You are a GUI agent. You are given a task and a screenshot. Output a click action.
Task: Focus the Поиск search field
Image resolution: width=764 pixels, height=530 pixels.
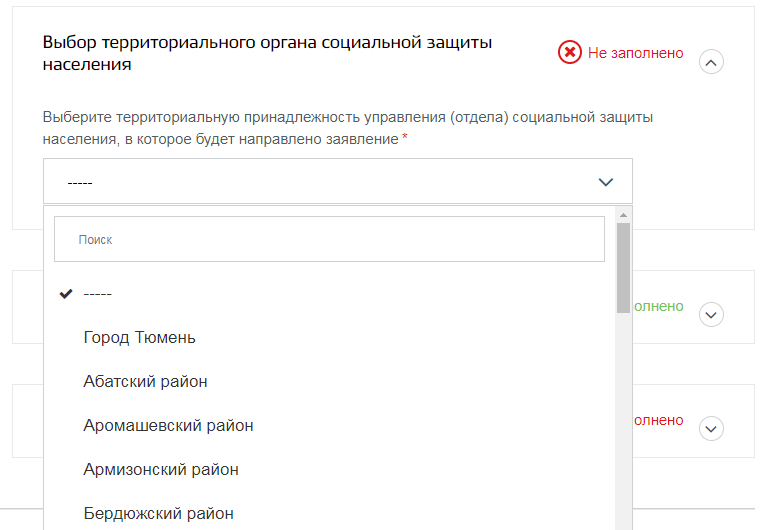(329, 239)
